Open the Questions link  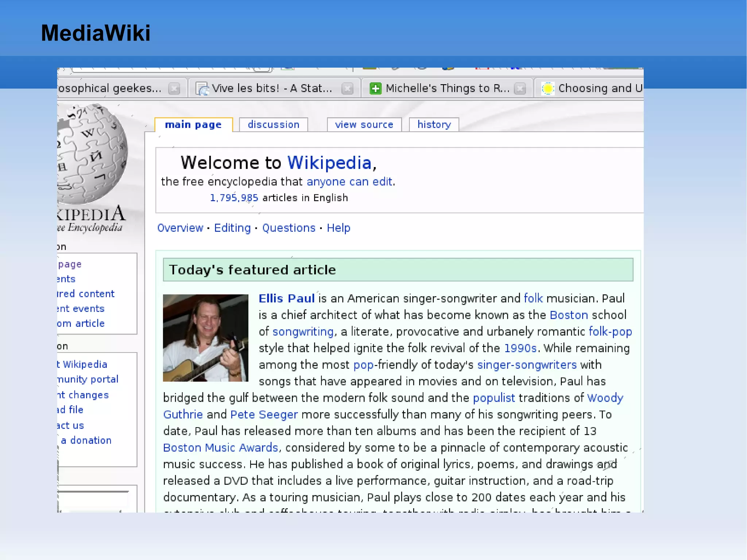(x=289, y=228)
